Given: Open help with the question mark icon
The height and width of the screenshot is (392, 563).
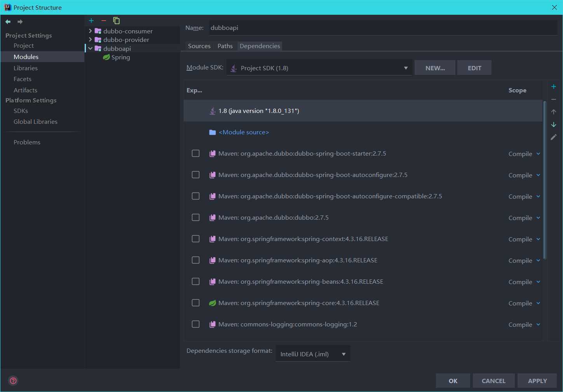Looking at the screenshot, I should pyautogui.click(x=13, y=381).
